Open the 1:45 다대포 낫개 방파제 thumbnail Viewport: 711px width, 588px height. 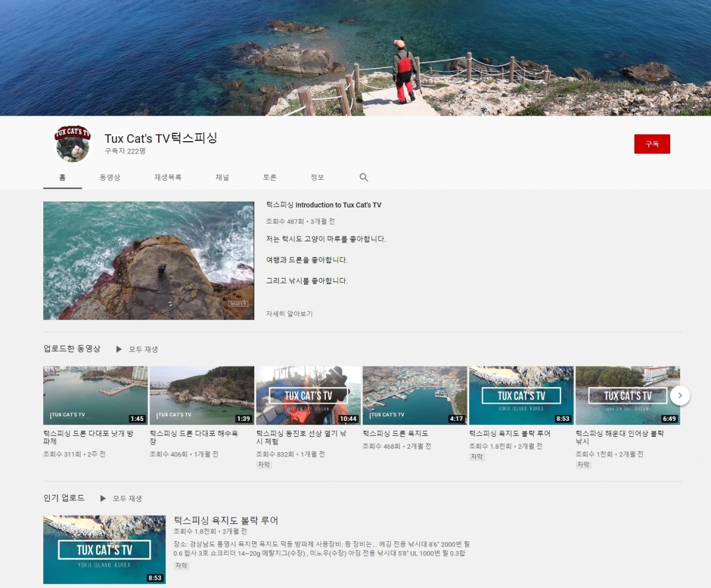point(95,395)
